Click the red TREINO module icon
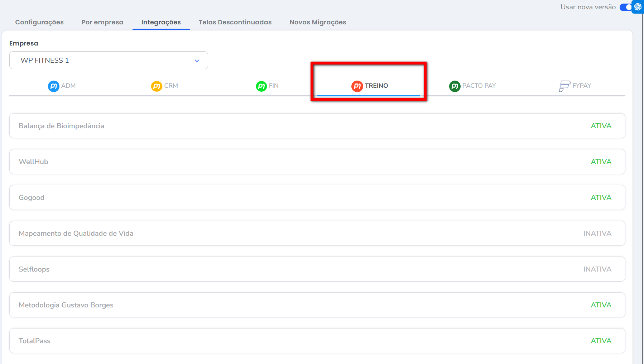Image resolution: width=644 pixels, height=364 pixels. 357,86
